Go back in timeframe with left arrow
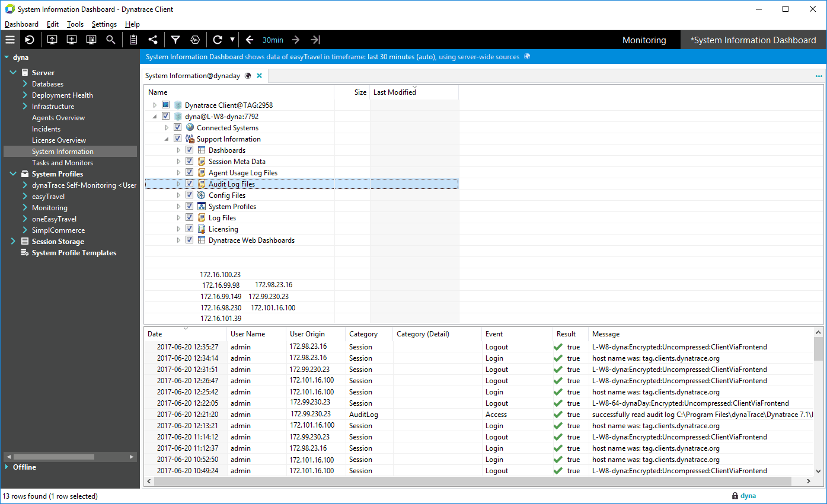This screenshot has height=504, width=827. pyautogui.click(x=250, y=40)
